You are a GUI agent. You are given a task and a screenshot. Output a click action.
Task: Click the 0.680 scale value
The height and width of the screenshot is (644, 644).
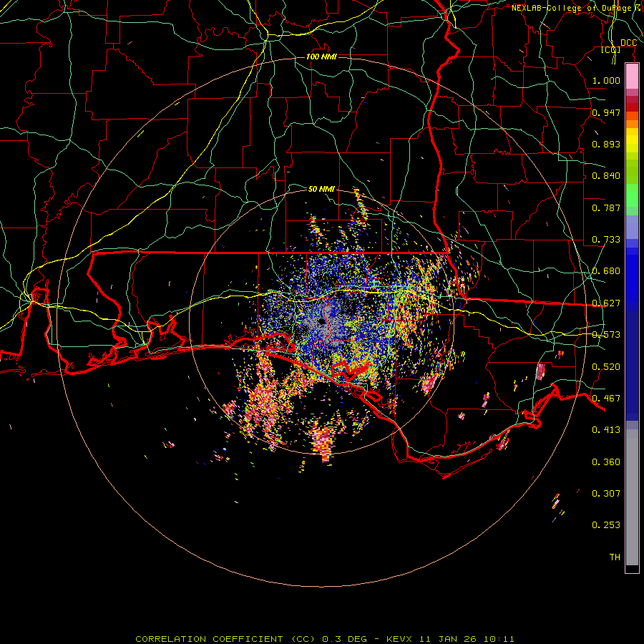pos(606,271)
